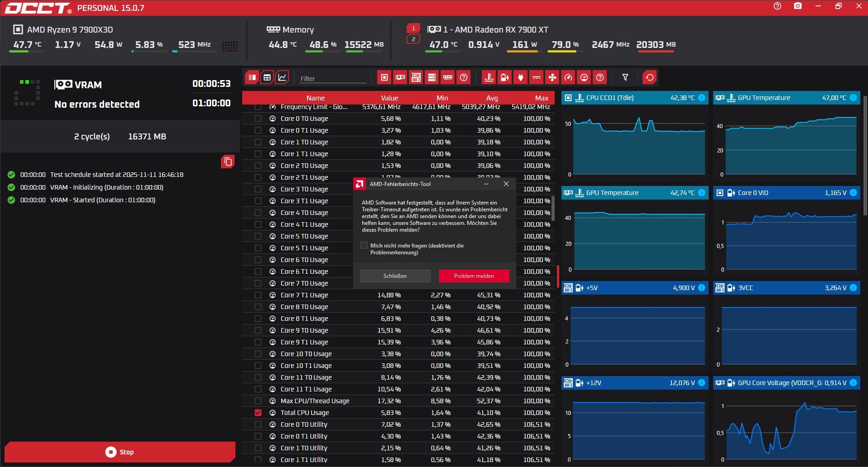Filter sensors by other sensor type question icon
868x467 pixels.
pos(600,77)
